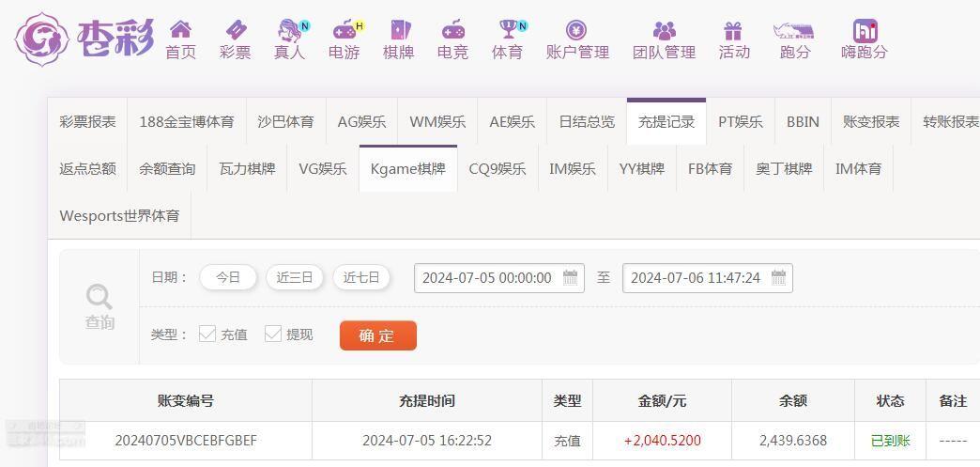Switch to the CQ9娱乐 tab
980x467 pixels.
(x=498, y=168)
